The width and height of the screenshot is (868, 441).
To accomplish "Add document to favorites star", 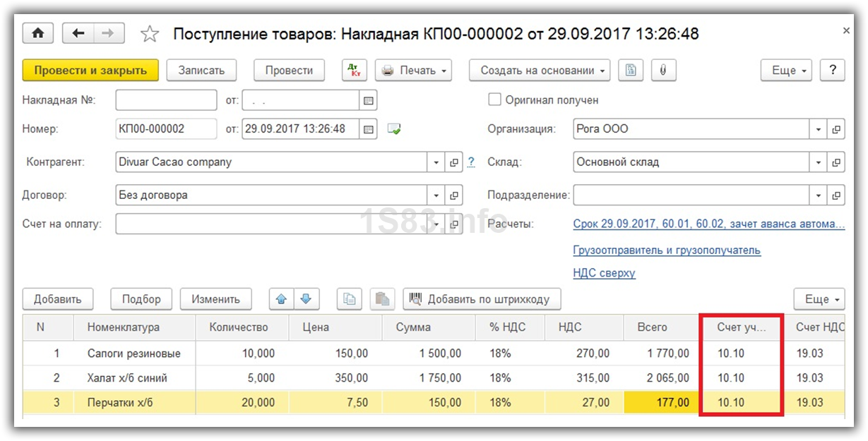I will [149, 34].
